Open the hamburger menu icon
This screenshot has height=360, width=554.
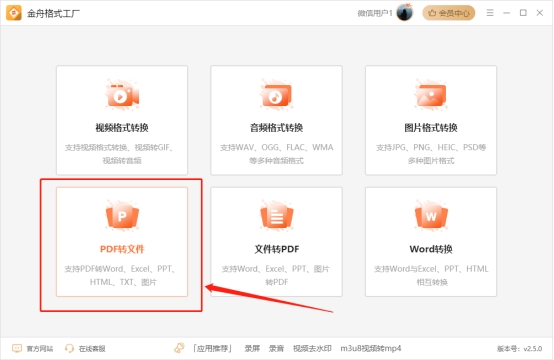coord(490,13)
